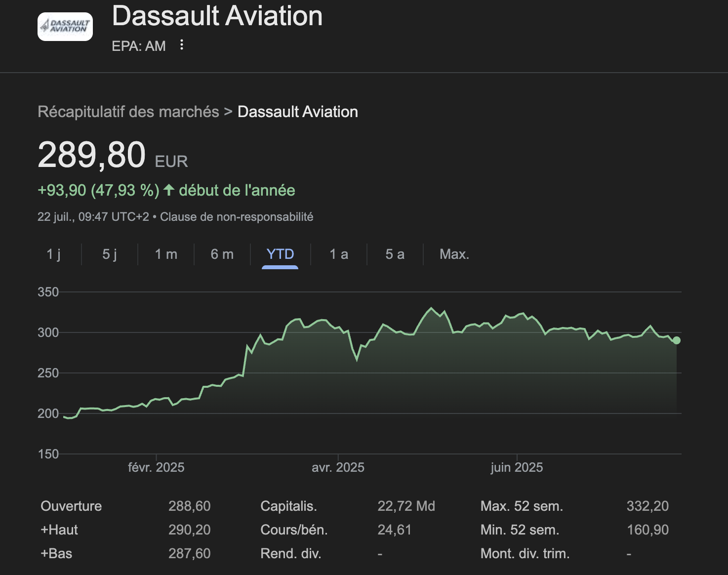Click the +93,90 (47,93 %) change value
728x575 pixels.
pyautogui.click(x=98, y=190)
